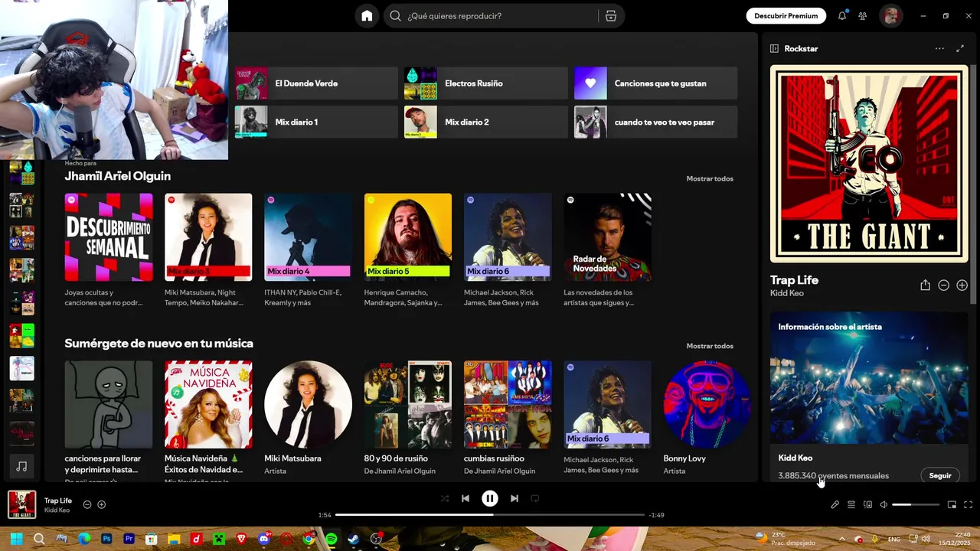
Task: Hide Trap Life from bottom bar minus icon
Action: tap(87, 504)
